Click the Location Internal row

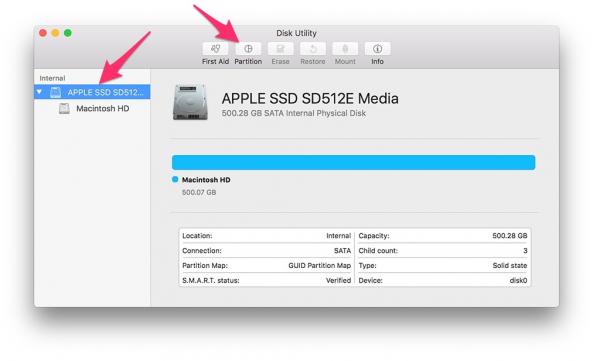266,236
